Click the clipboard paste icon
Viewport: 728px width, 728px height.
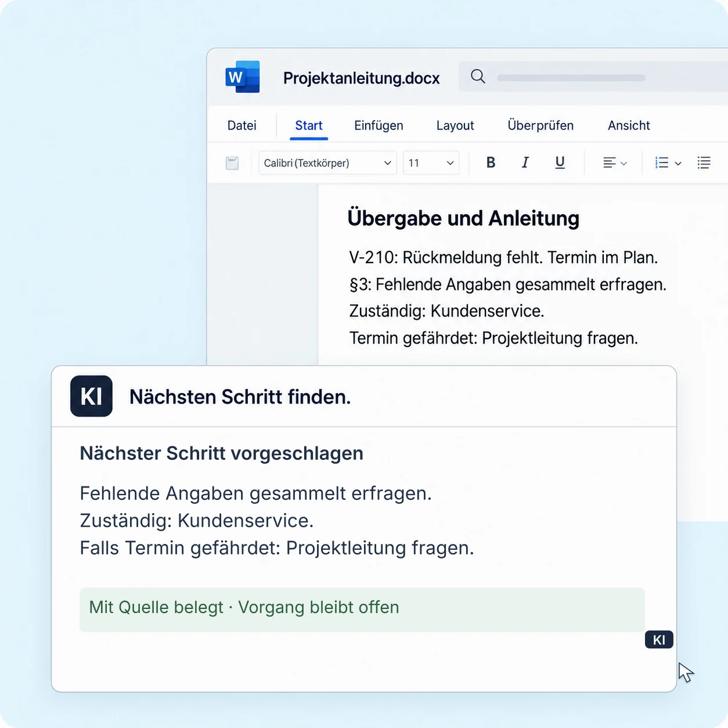tap(232, 163)
